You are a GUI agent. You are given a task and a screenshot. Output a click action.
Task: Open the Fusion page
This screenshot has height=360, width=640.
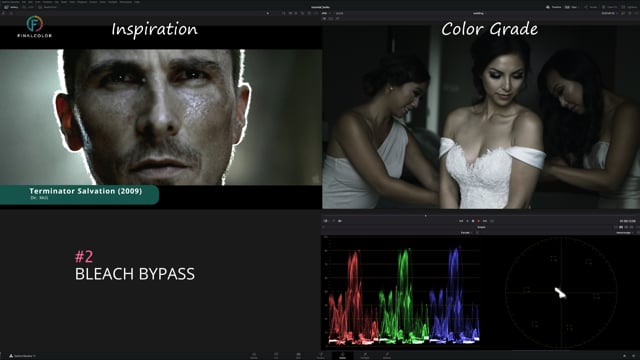[x=321, y=356]
